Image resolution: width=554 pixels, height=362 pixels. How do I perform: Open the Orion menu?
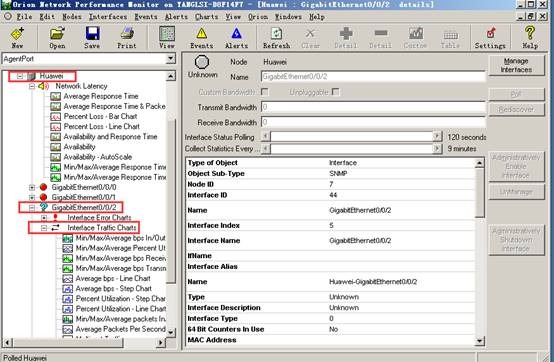pos(258,17)
